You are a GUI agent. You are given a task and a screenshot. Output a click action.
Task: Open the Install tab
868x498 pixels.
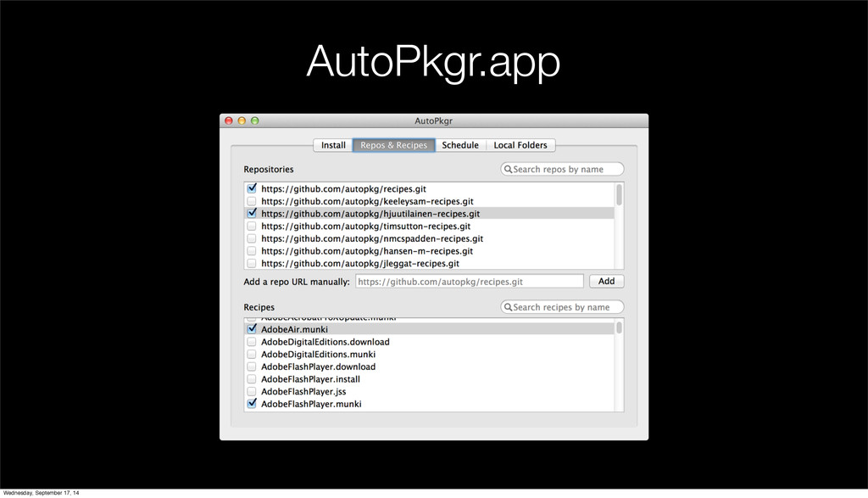click(332, 145)
